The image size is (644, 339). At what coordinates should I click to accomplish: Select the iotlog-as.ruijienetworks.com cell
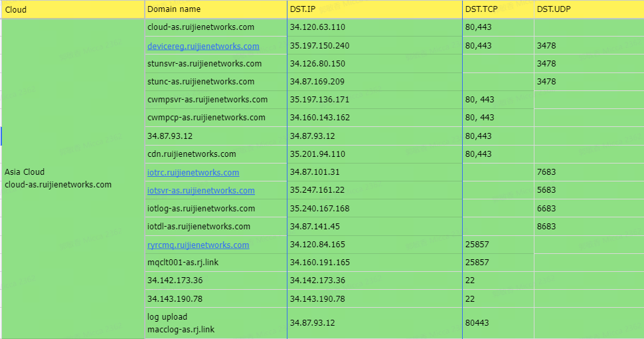(x=216, y=208)
